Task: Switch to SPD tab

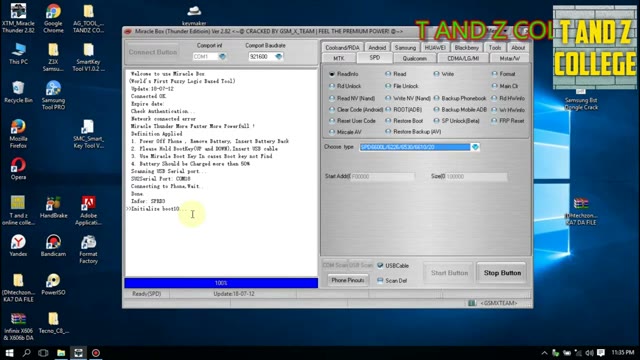Action: (x=375, y=58)
